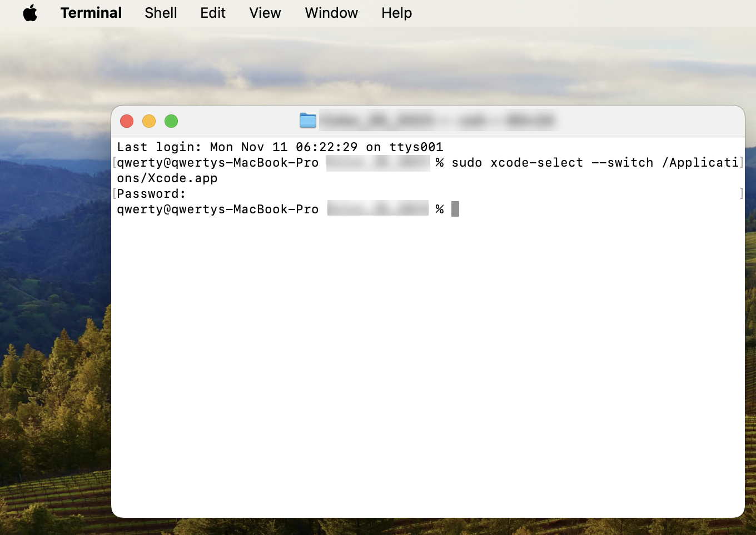This screenshot has height=535, width=756.
Task: Open the View menu
Action: click(265, 13)
